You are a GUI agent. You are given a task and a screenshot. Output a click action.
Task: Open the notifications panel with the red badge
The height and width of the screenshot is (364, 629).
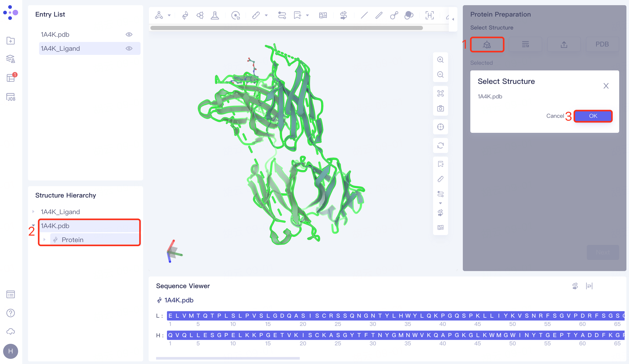pyautogui.click(x=10, y=78)
